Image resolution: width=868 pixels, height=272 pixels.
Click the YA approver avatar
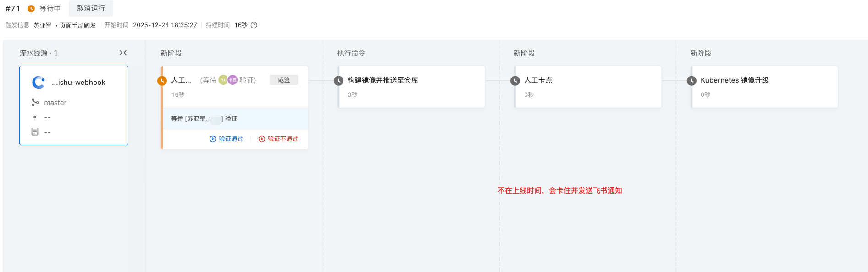[223, 80]
